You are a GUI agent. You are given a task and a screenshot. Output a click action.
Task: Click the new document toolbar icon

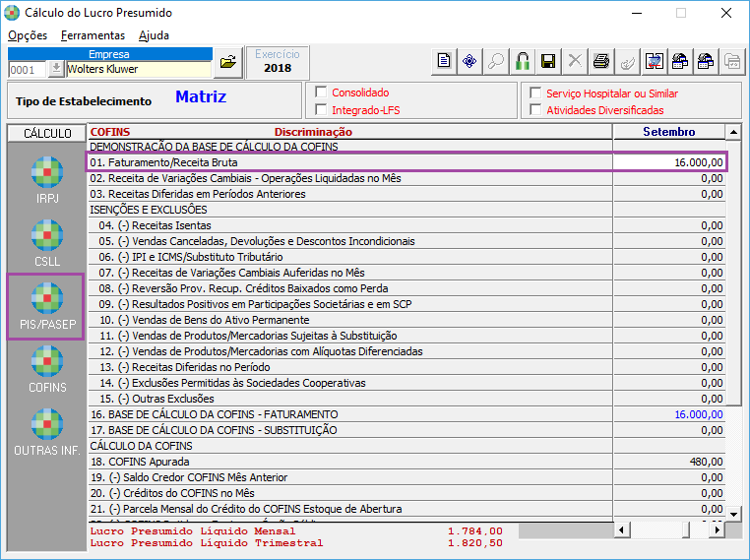point(444,62)
